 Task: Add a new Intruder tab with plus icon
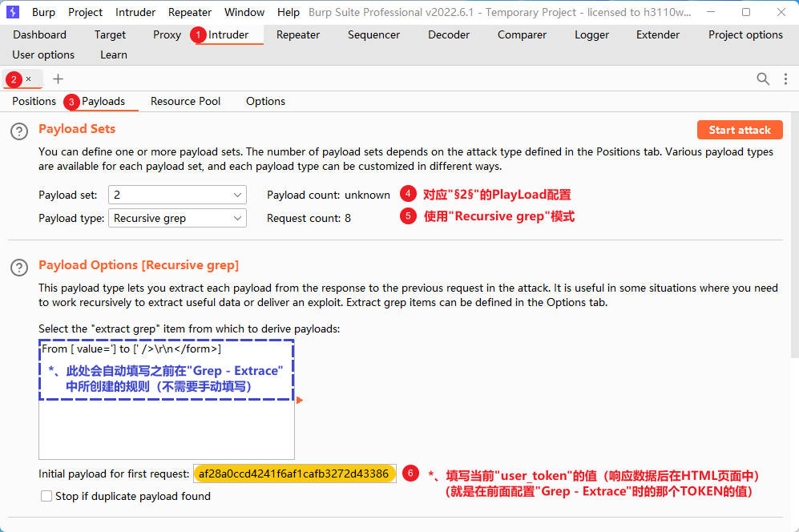pos(58,79)
